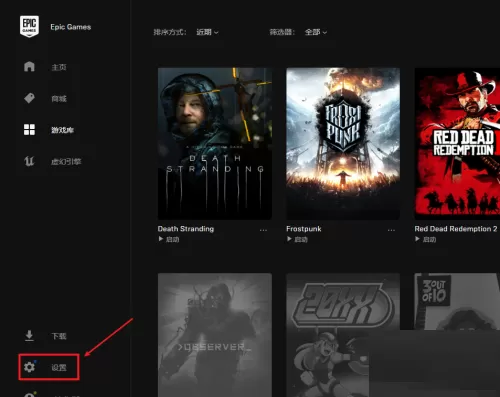This screenshot has width=500, height=397.
Task: Click the Epic Games title text
Action: coord(71,27)
